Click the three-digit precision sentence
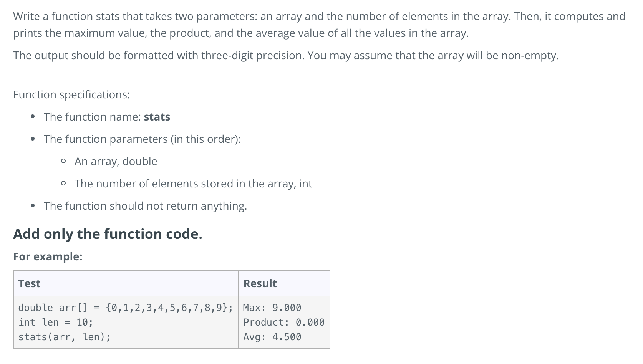 [x=286, y=56]
